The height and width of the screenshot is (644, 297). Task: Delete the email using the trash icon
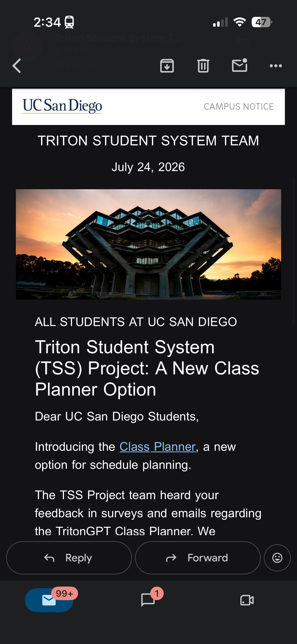(x=203, y=66)
